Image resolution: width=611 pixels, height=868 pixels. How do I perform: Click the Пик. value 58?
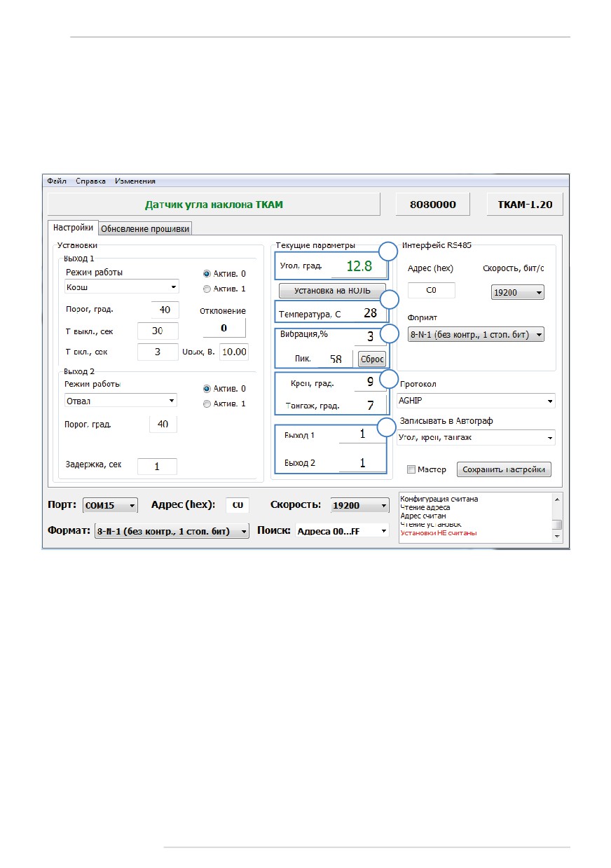coord(336,359)
